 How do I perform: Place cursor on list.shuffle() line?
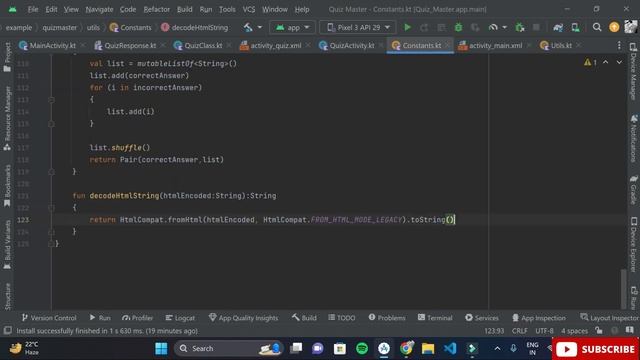120,148
